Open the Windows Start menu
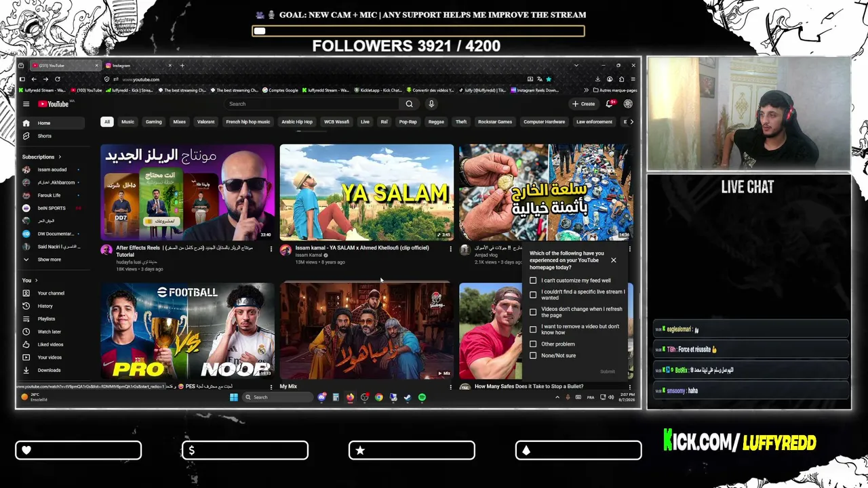Screen dimensions: 868x488 234,397
